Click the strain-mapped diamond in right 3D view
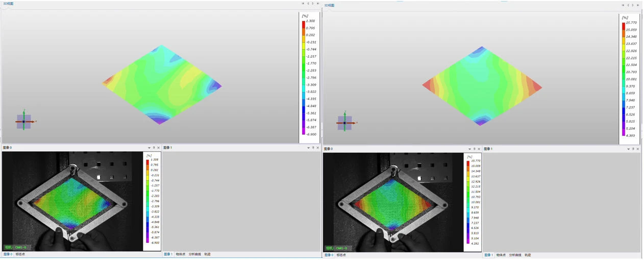The width and height of the screenshot is (644, 260). (482, 85)
